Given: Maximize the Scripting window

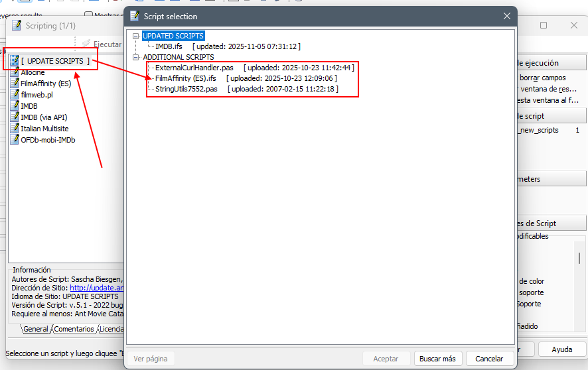Looking at the screenshot, I should (544, 25).
